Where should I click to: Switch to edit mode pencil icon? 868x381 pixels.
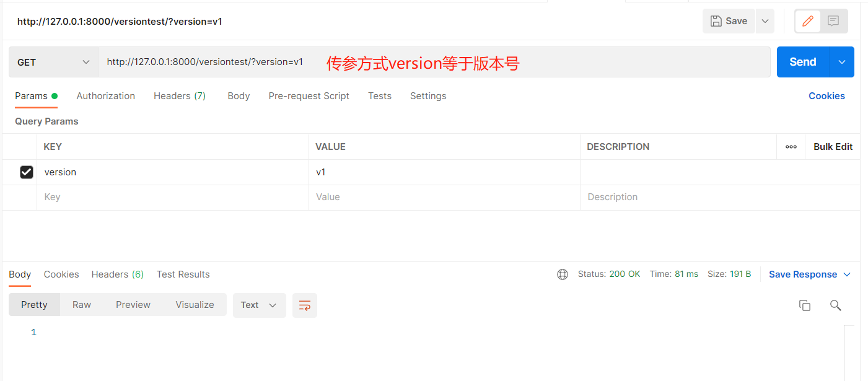(808, 21)
